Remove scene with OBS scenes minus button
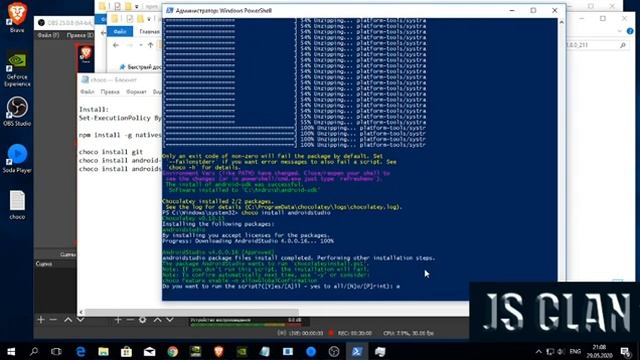This screenshot has width=640, height=360. [x=53, y=320]
